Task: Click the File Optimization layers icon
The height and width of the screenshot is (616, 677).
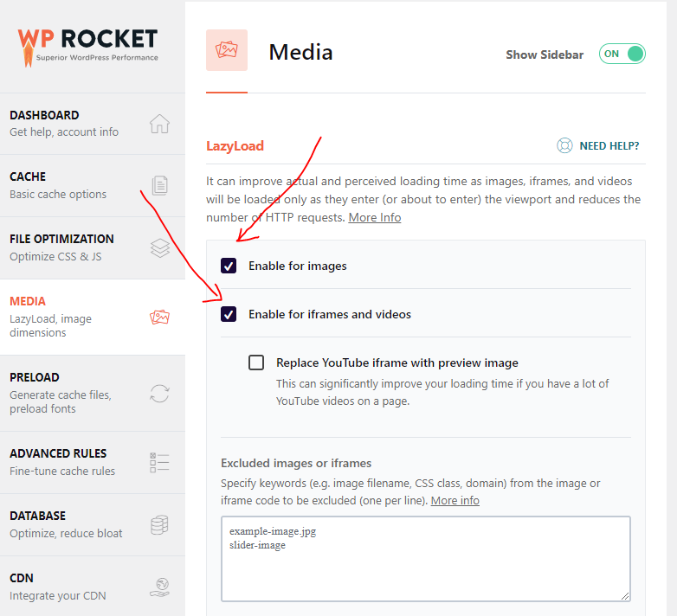Action: (160, 248)
